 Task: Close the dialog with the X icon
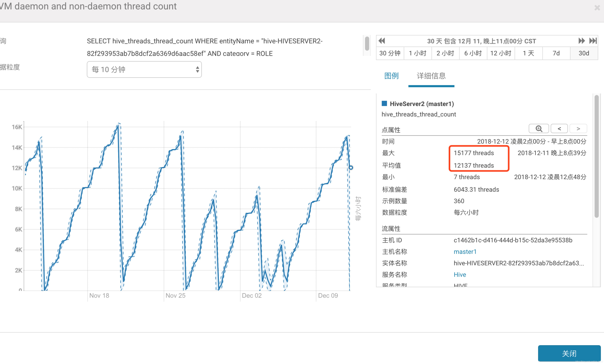[x=597, y=8]
